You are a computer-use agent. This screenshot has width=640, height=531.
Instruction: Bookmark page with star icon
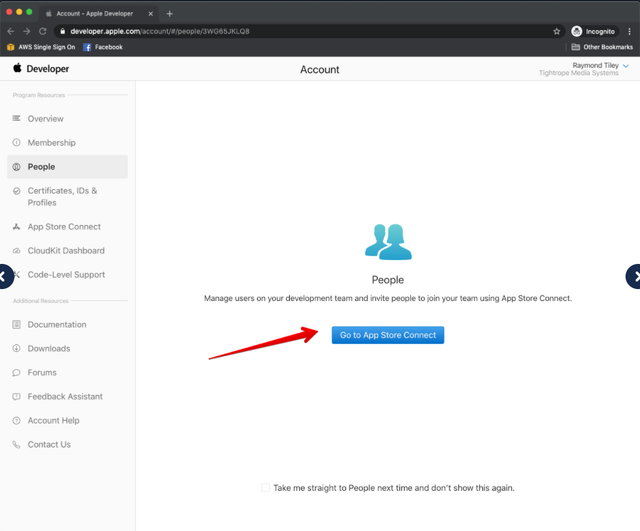point(556,31)
